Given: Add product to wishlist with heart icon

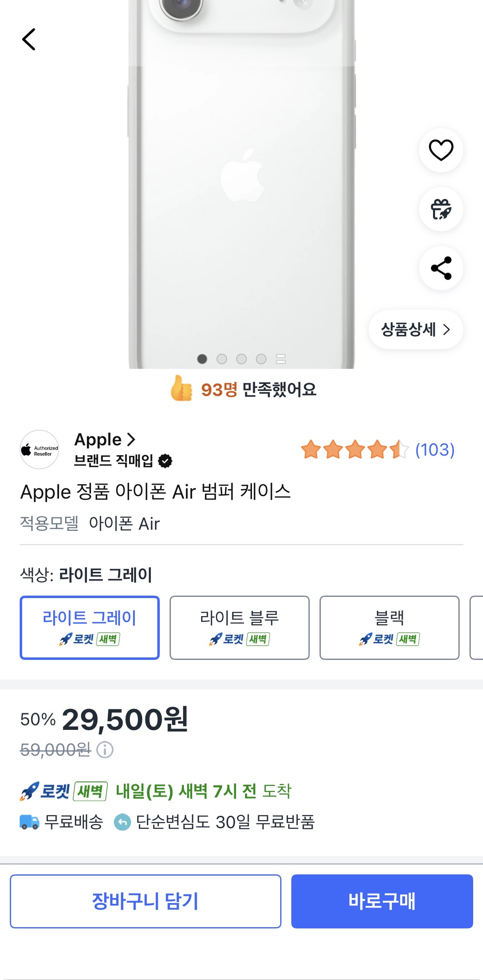Looking at the screenshot, I should 441,150.
